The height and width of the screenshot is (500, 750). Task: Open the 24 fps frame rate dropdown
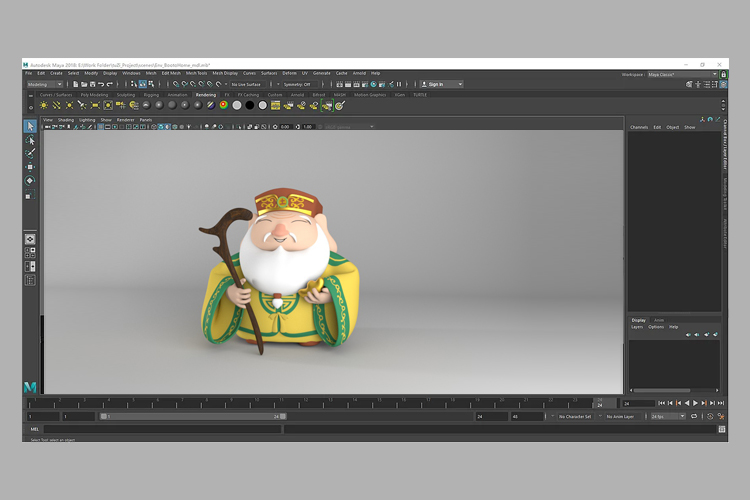[668, 417]
